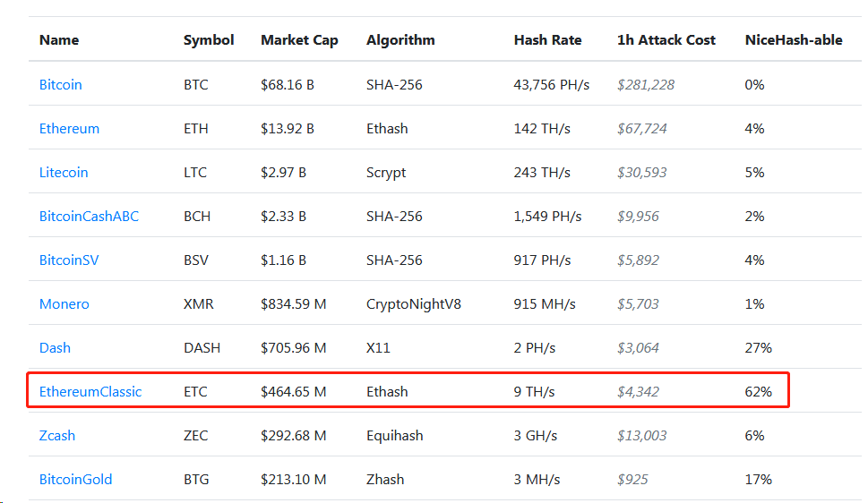Open the BitcoinCashABC link
The image size is (868, 503).
click(x=89, y=216)
